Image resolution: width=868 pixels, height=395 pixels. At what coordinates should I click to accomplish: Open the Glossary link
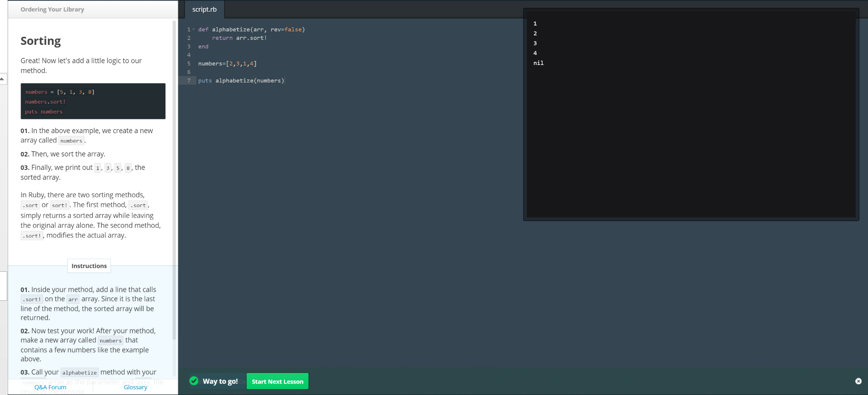tap(135, 387)
